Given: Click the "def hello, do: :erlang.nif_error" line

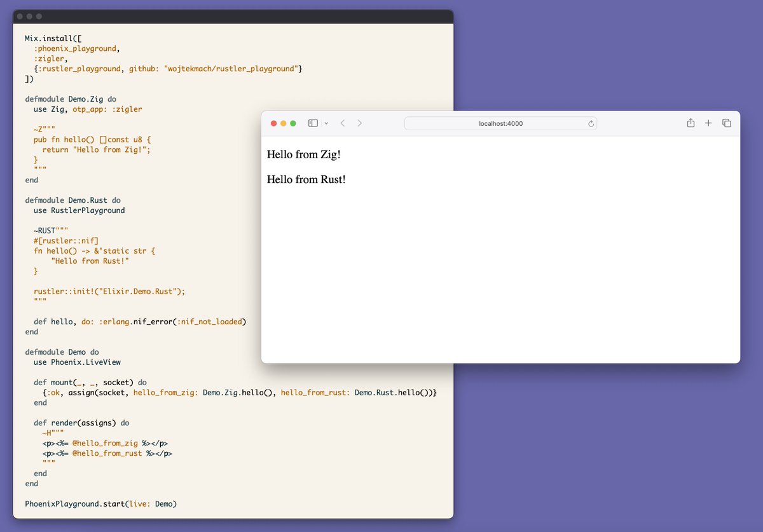Looking at the screenshot, I should [x=140, y=322].
